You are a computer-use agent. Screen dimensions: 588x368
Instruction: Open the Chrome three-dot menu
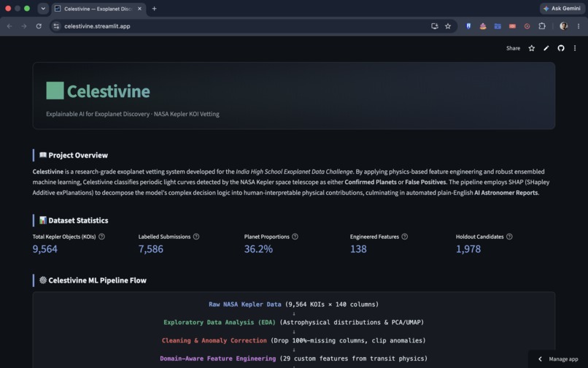click(x=579, y=26)
